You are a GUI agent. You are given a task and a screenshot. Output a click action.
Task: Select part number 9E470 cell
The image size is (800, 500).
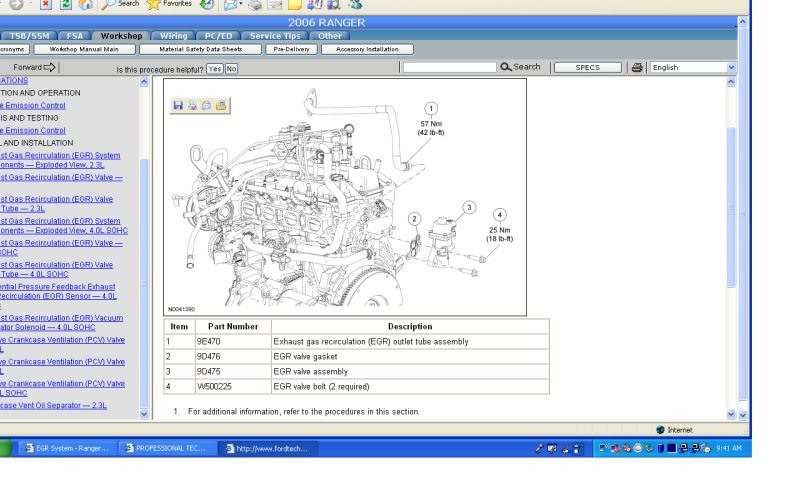coord(233,341)
